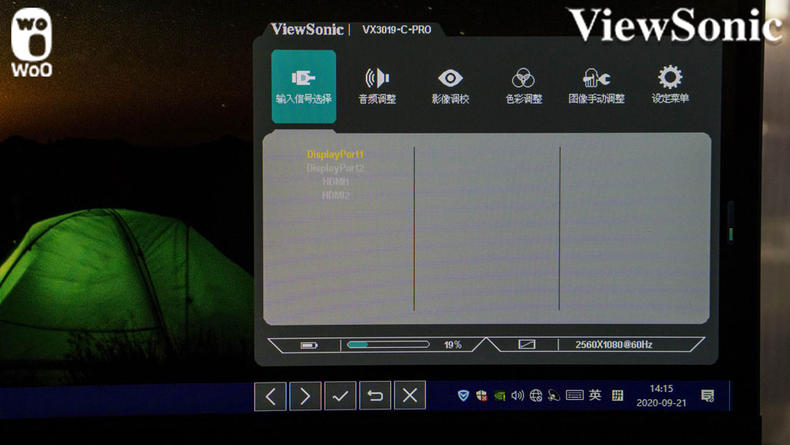Select the 输入信号选择 input source tab
790x445 pixels.
tap(304, 87)
